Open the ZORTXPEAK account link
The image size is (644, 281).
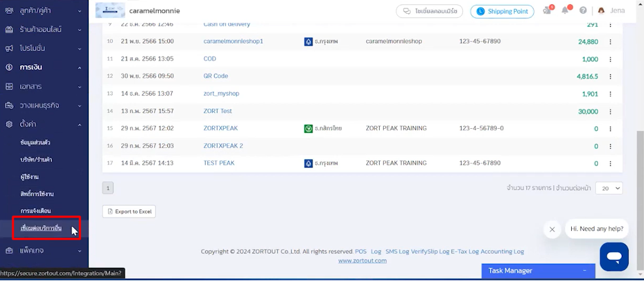click(220, 128)
